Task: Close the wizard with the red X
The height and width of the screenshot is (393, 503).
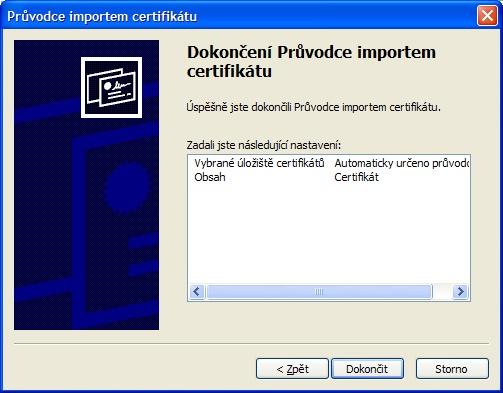Action: coord(487,16)
